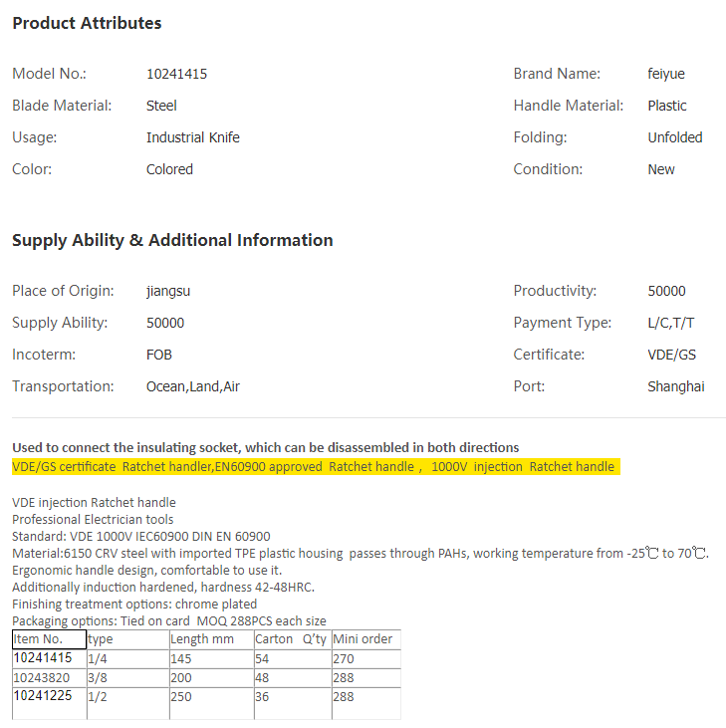This screenshot has width=726, height=728.
Task: Click the model number value 10241415
Action: [176, 74]
